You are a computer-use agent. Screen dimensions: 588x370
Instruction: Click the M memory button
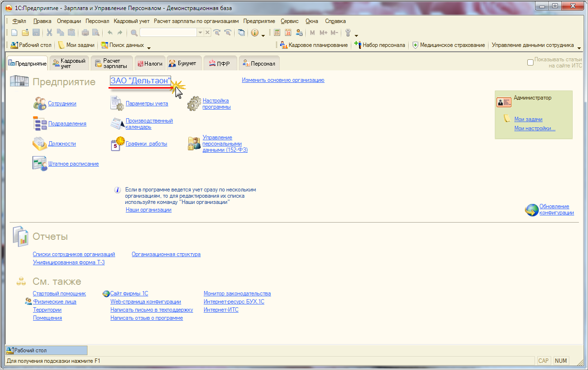click(x=313, y=33)
